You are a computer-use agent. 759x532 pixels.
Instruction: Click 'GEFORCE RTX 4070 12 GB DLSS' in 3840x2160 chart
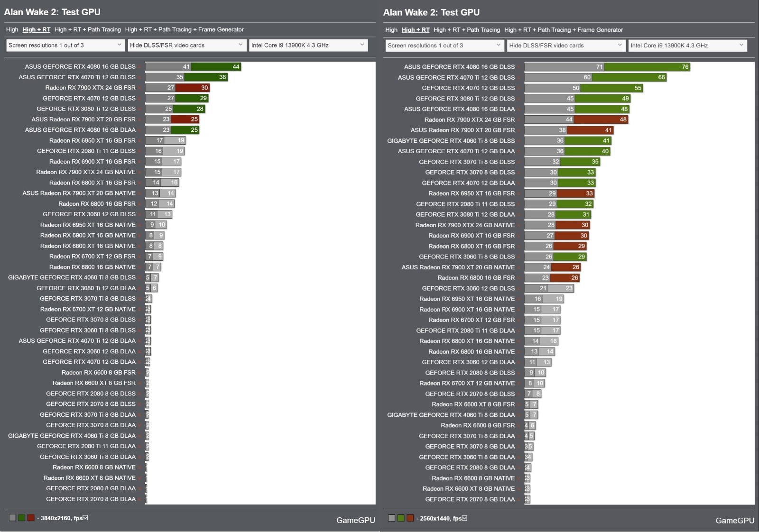tap(89, 98)
